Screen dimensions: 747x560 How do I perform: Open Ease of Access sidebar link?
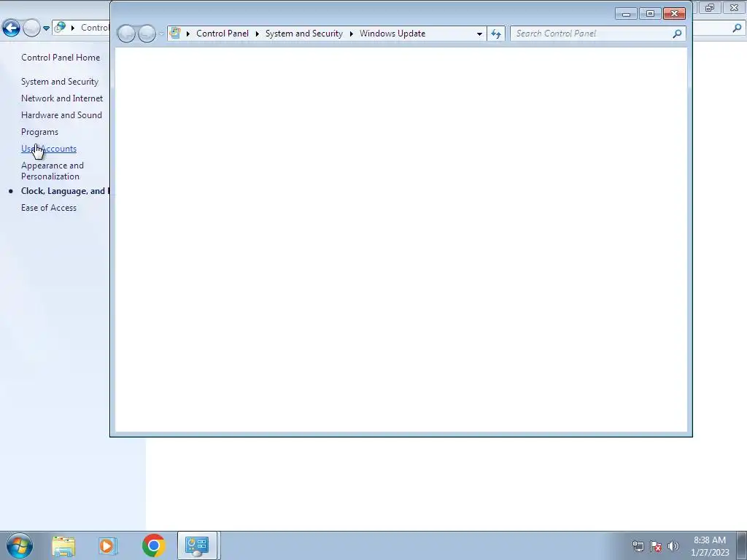point(49,208)
